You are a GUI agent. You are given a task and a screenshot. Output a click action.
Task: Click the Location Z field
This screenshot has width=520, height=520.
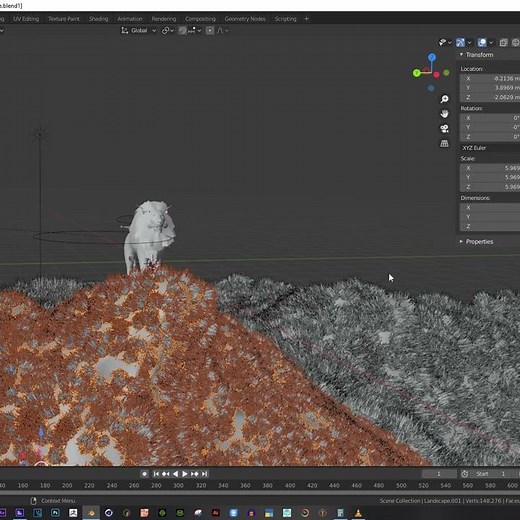pos(490,97)
